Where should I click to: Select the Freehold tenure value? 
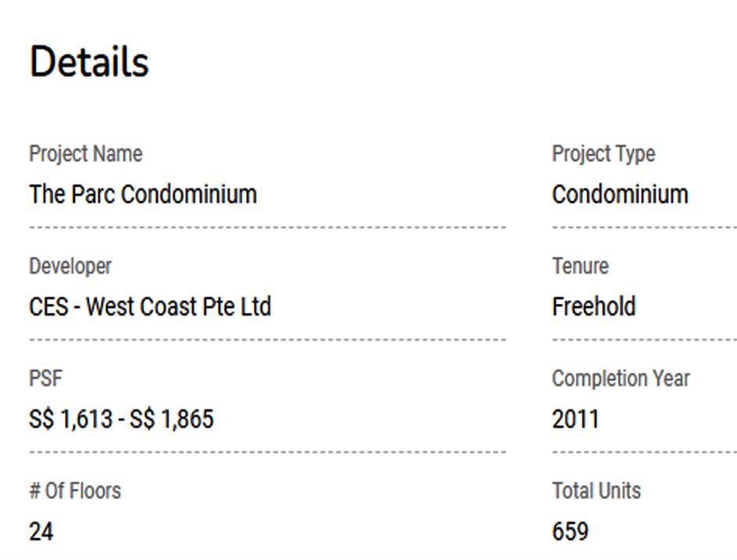593,306
